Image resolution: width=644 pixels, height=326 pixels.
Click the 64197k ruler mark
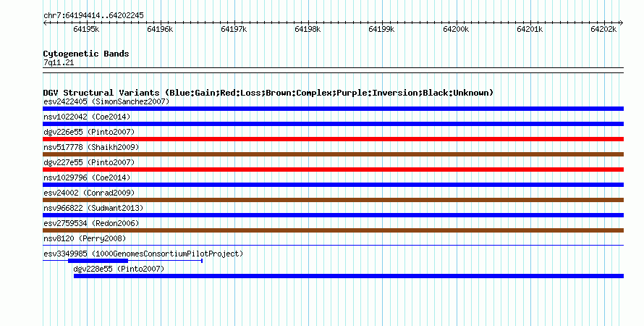[x=234, y=29]
